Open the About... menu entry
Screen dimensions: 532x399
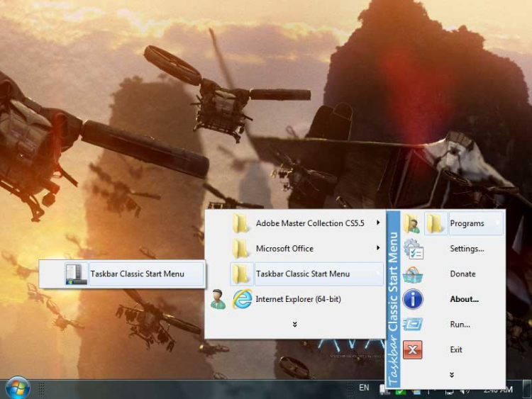click(x=464, y=299)
